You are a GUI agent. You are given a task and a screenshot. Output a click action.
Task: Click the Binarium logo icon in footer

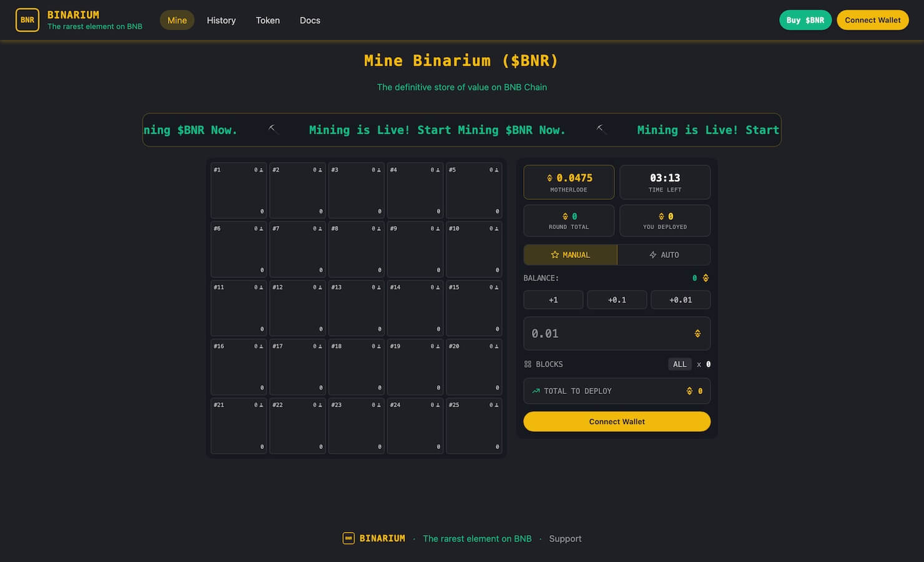[x=348, y=538]
